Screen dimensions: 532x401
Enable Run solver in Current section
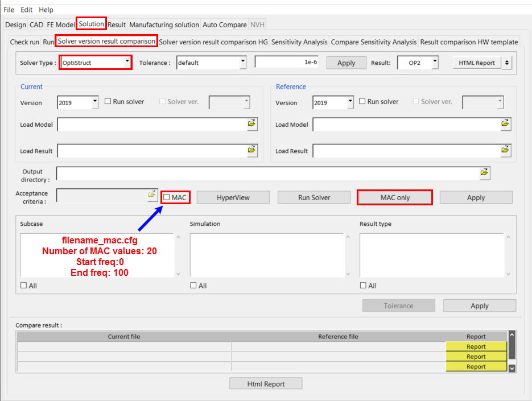(x=108, y=101)
